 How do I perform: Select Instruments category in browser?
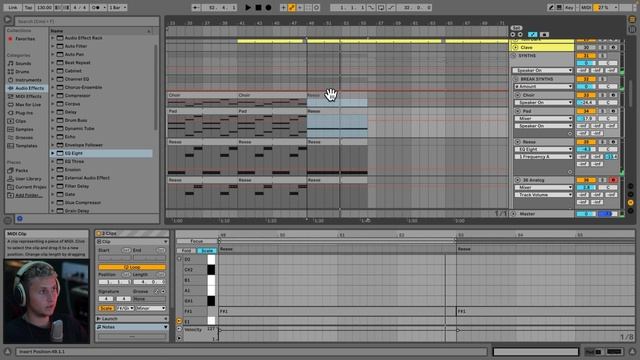tap(28, 80)
